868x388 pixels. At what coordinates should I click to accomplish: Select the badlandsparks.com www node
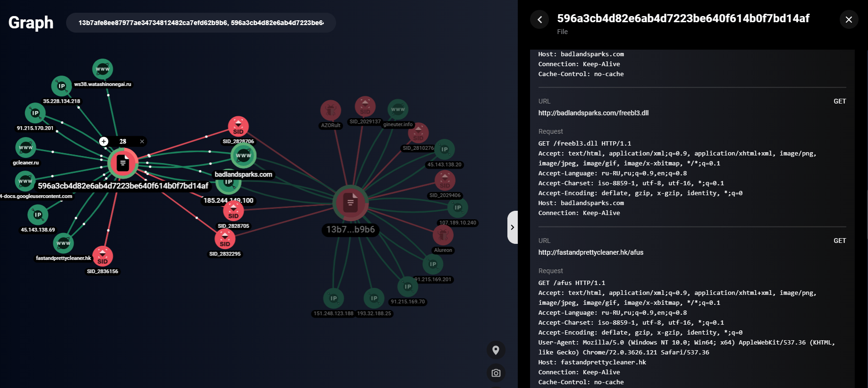[244, 155]
